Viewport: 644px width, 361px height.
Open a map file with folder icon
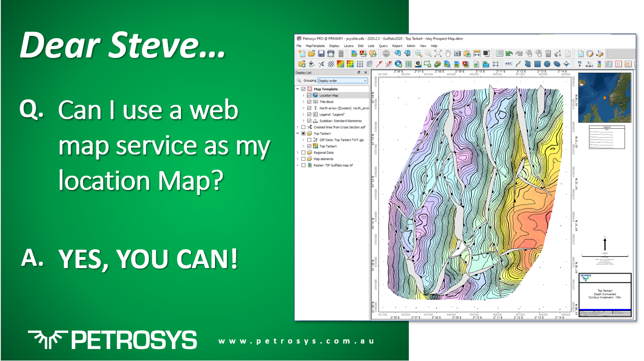pos(311,53)
